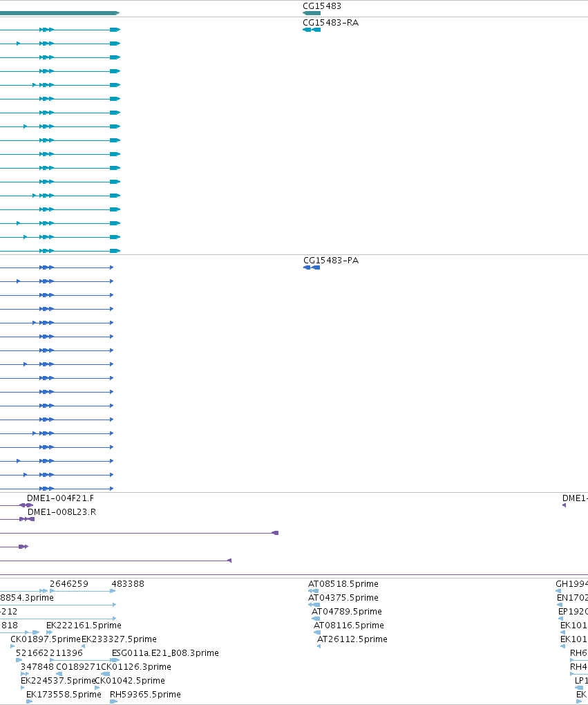Select the AT08518.5prime label
The image size is (588, 705).
pyautogui.click(x=343, y=584)
